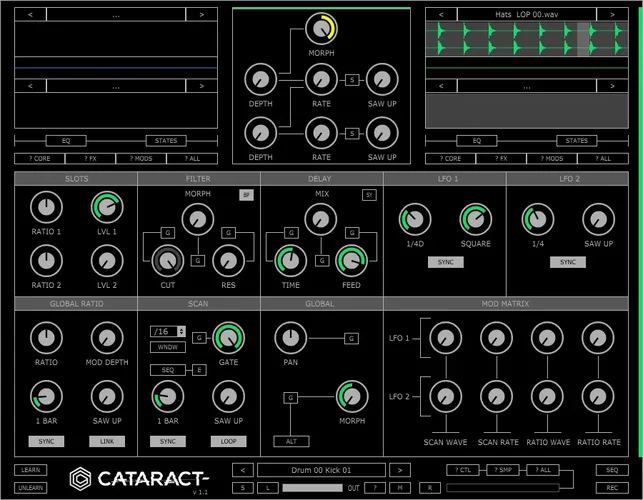This screenshot has width=643, height=500.
Task: Click the REC button
Action: click(x=612, y=488)
